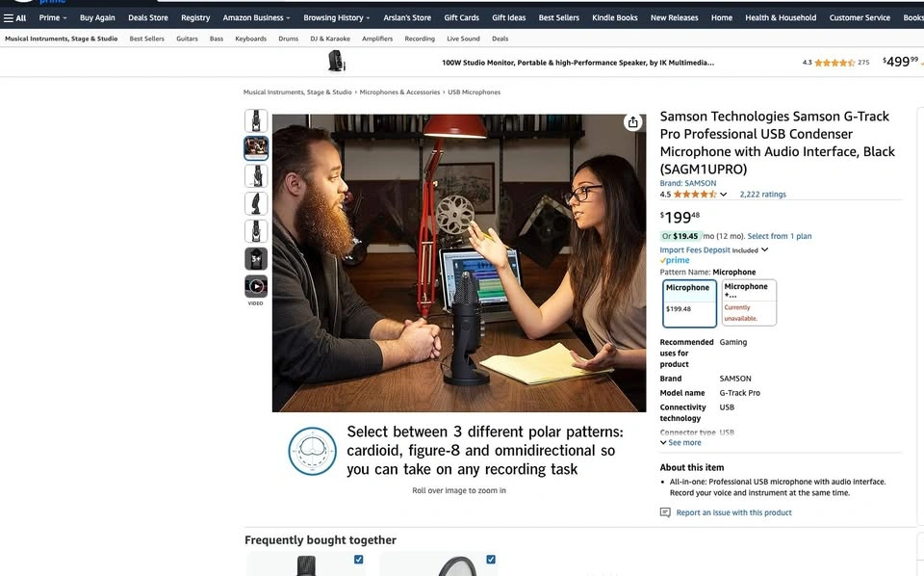Uncheck the second frequently bought item checkbox
Viewport: 924px width, 576px height.
[x=491, y=560]
